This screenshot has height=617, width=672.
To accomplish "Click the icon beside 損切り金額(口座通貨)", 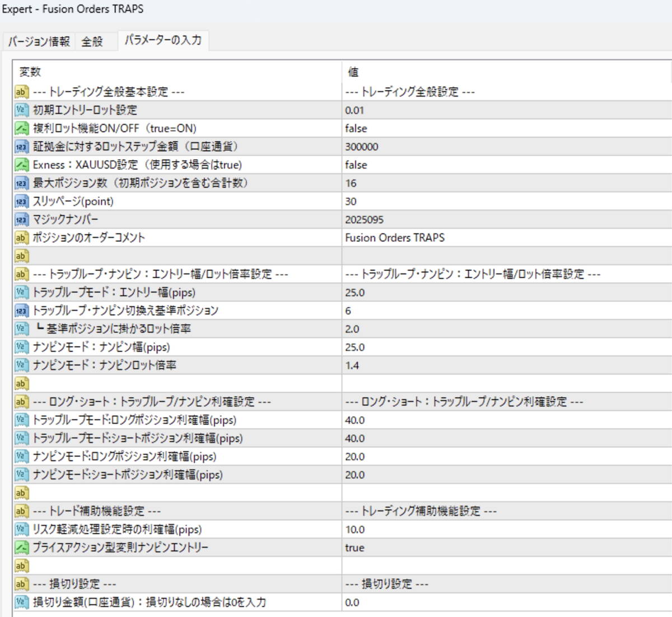I will pyautogui.click(x=21, y=602).
